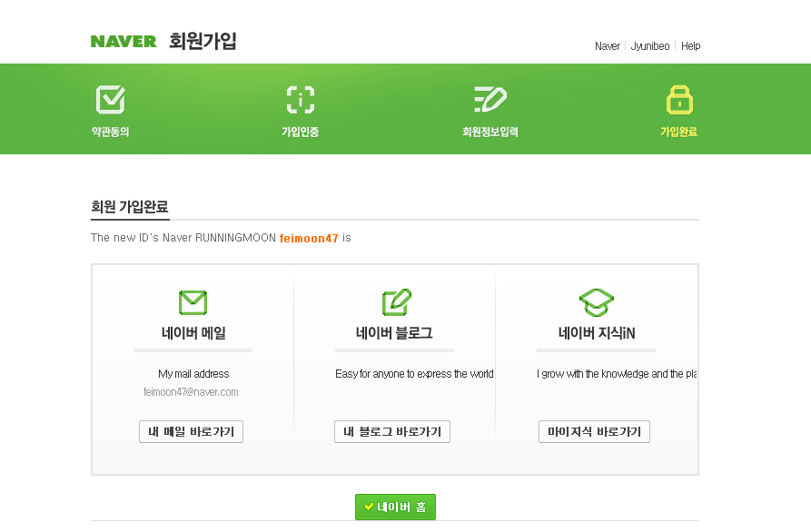Click the 가입인증 verification step icon
This screenshot has height=532, width=811.
[x=301, y=99]
